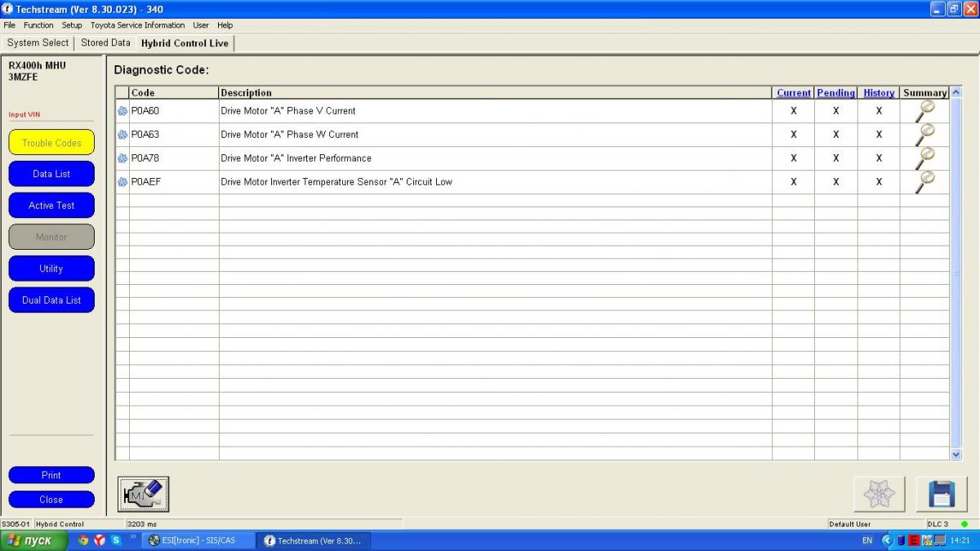Open the Toyota Service Information menu
The image size is (980, 551).
click(137, 25)
